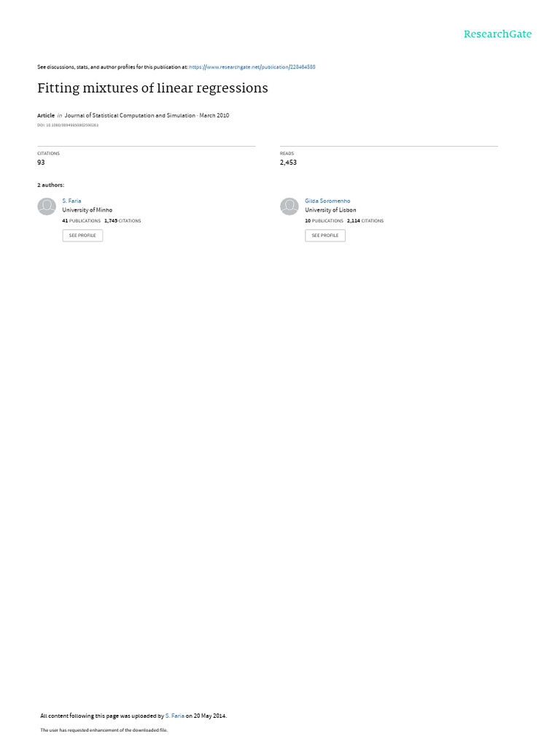
Task: Click University of Minho affiliation
Action: pos(87,210)
